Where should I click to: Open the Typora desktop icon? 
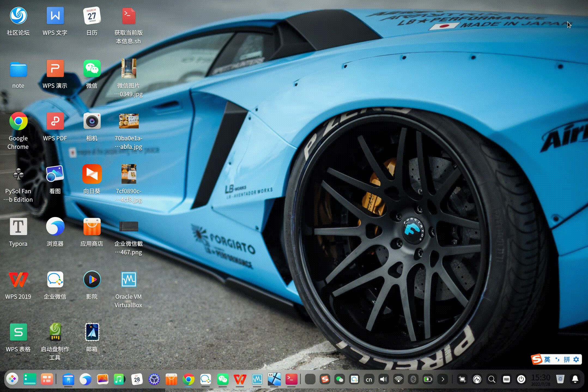(x=18, y=227)
